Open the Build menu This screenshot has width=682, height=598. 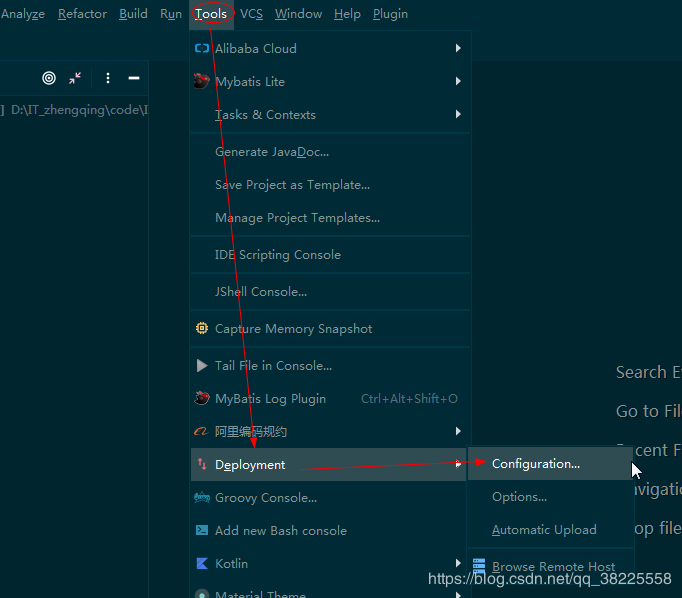pos(133,14)
